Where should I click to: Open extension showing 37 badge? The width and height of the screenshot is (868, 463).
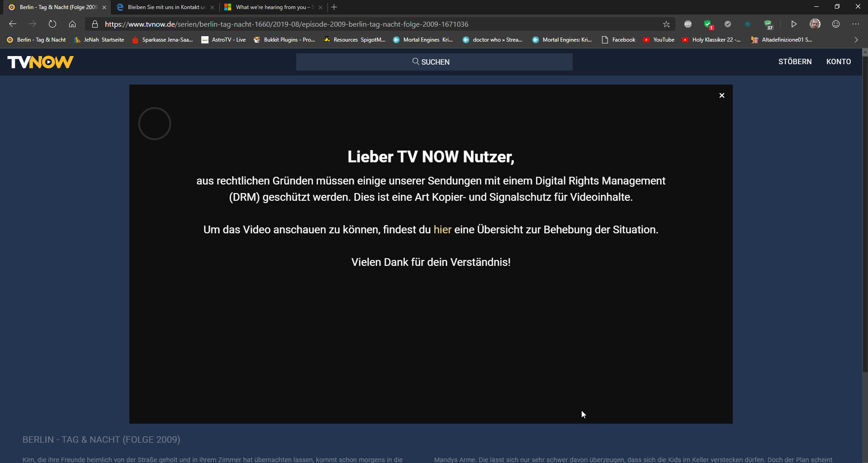[x=768, y=24]
